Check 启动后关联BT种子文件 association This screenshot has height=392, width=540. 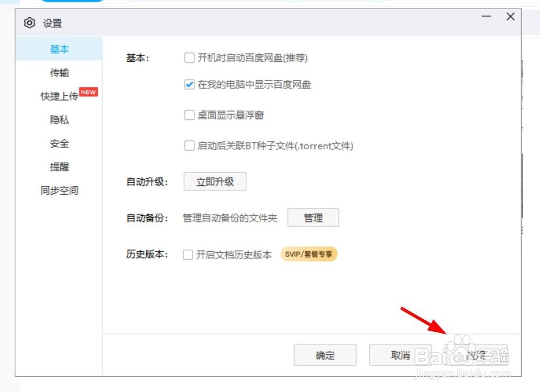[190, 146]
